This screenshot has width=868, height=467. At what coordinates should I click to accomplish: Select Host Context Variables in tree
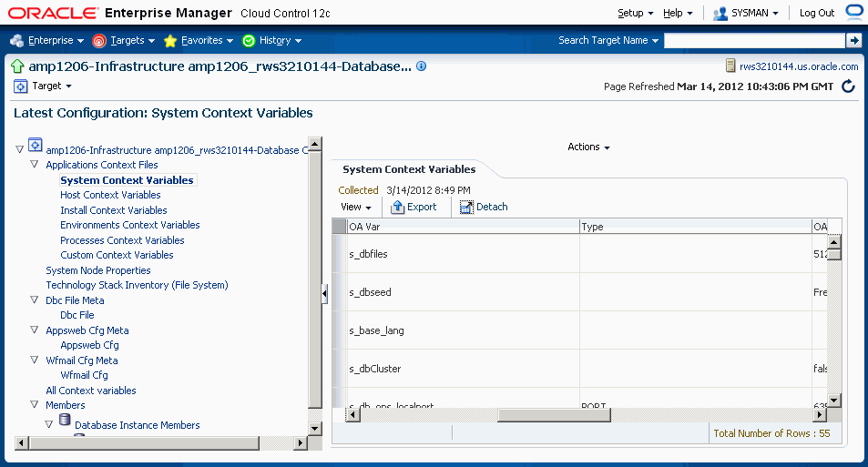110,195
